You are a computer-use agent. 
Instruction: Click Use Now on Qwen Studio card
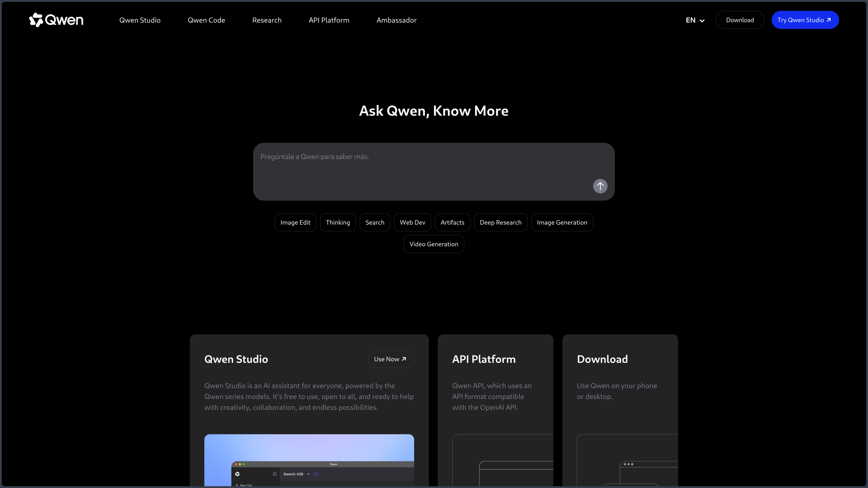click(391, 359)
